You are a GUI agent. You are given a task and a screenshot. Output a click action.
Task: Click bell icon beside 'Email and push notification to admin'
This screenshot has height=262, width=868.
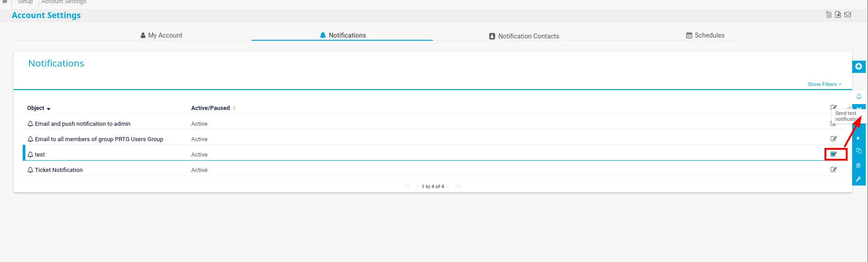click(x=30, y=124)
